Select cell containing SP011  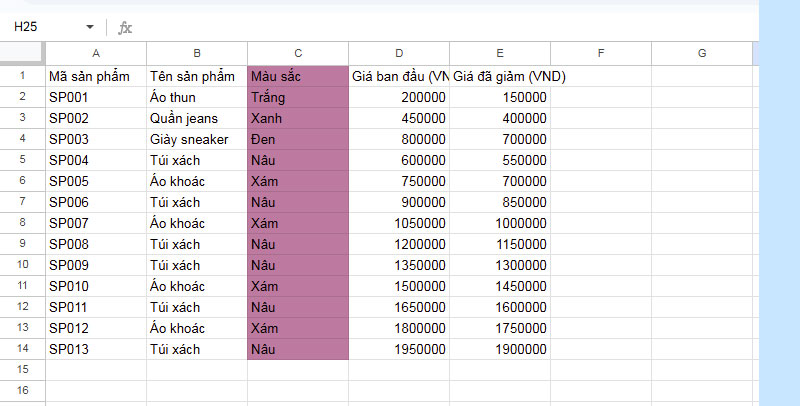96,307
